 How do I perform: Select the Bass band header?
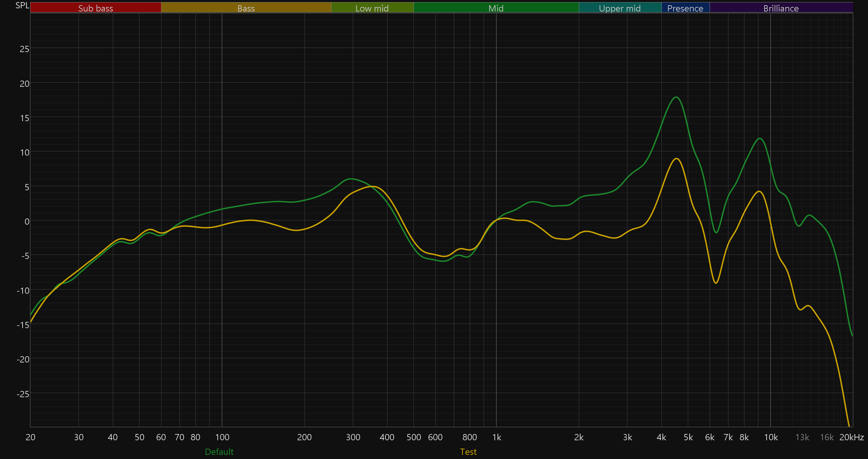(246, 8)
